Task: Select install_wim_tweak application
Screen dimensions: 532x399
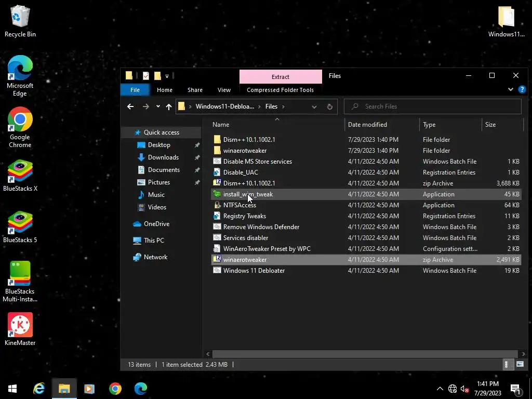Action: [366, 194]
